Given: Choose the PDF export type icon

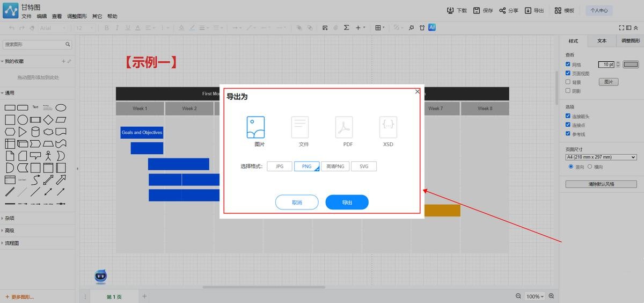Looking at the screenshot, I should coord(344,127).
